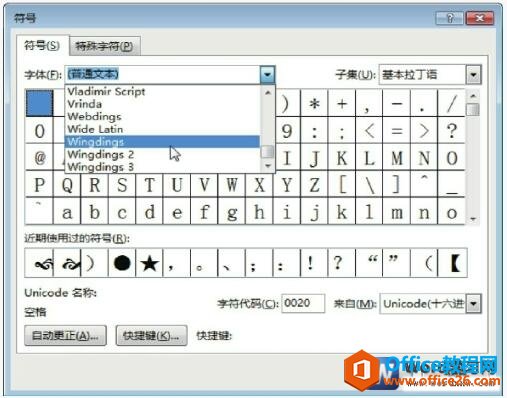507x398 pixels.
Task: Select Vrinda font entry
Action: 162,104
